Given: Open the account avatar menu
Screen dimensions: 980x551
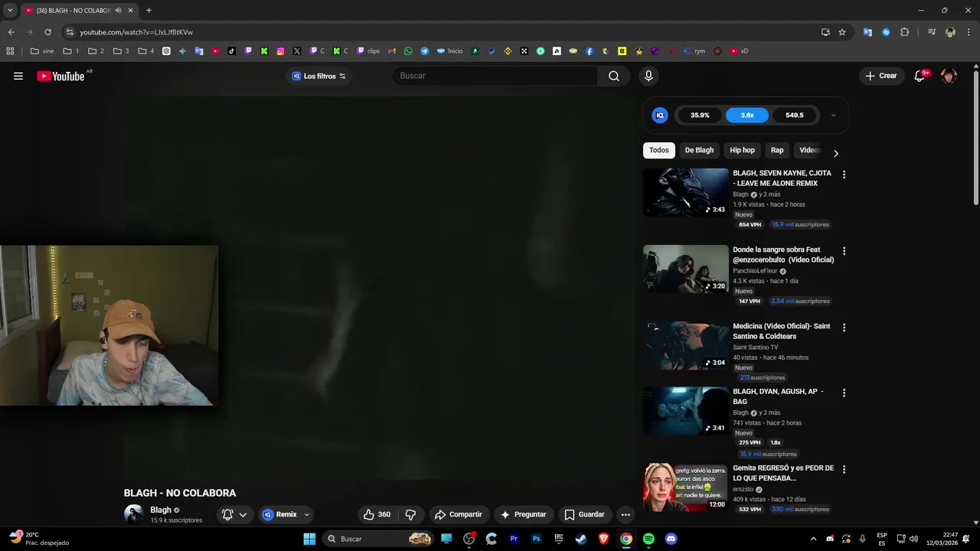Looking at the screenshot, I should (x=949, y=76).
